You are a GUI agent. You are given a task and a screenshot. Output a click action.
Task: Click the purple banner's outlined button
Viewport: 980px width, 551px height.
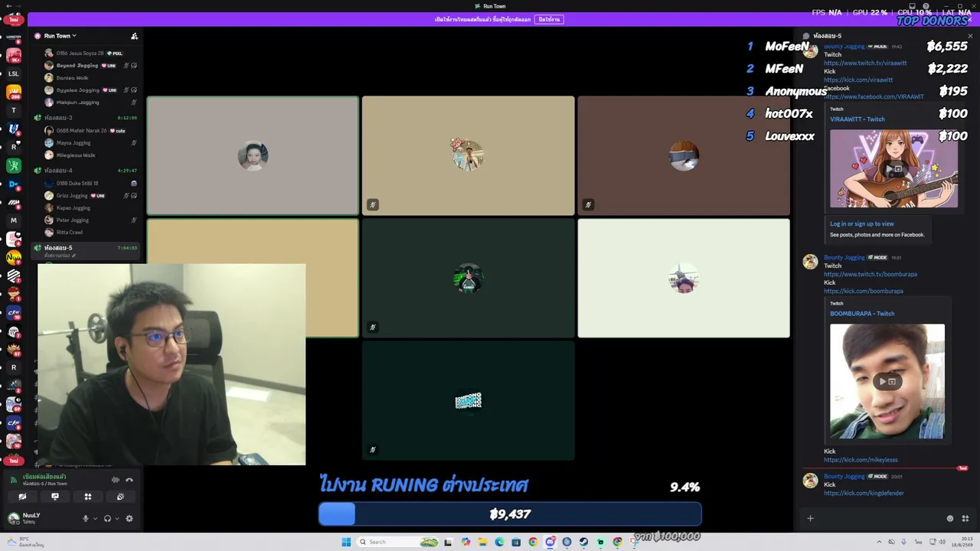pyautogui.click(x=548, y=19)
